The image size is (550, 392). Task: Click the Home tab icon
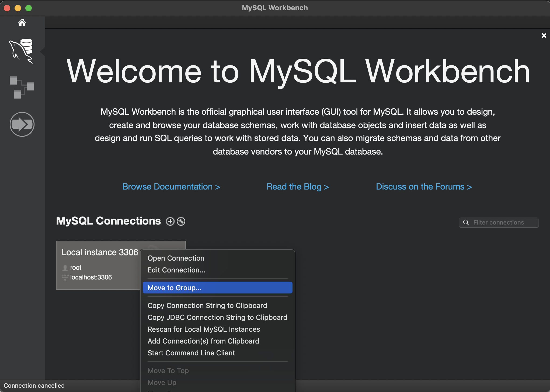point(22,22)
